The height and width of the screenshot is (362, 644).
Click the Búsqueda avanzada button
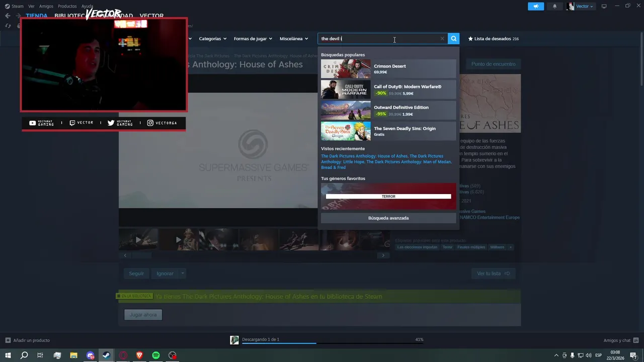pyautogui.click(x=388, y=218)
